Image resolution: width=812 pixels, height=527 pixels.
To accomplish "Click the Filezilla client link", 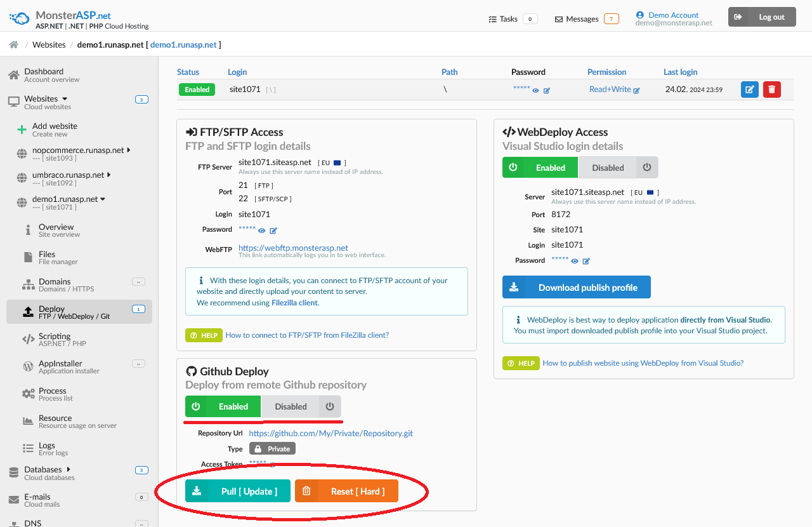I will click(x=294, y=303).
